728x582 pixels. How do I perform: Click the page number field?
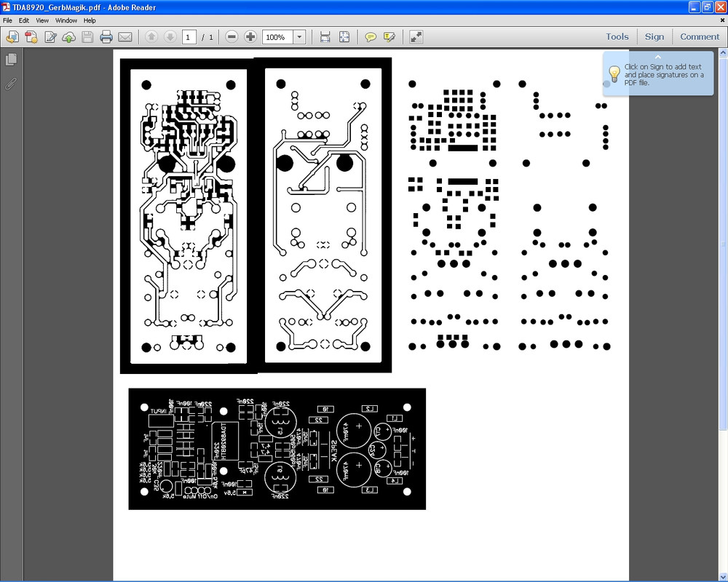(189, 37)
